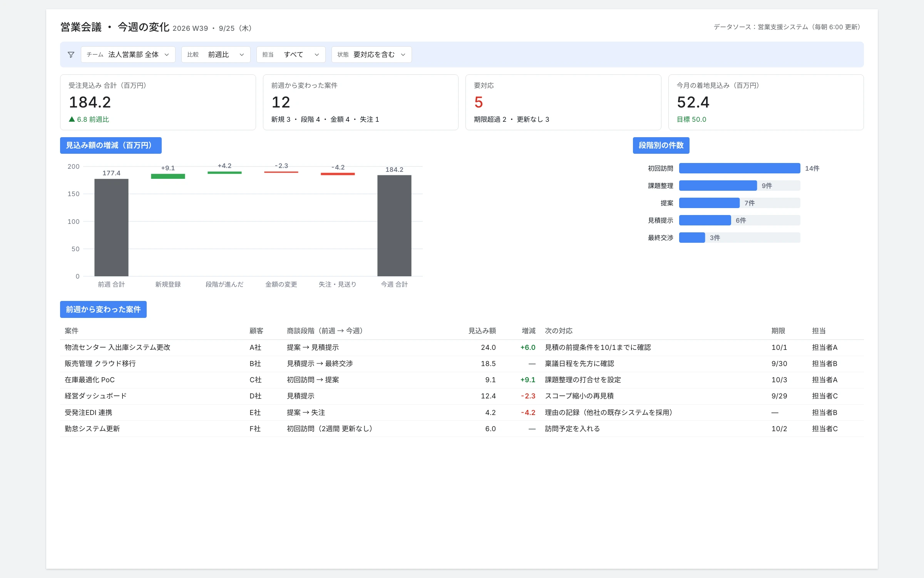Click the 前週から変わった案件 table header button
The image size is (924, 578).
coord(103,309)
